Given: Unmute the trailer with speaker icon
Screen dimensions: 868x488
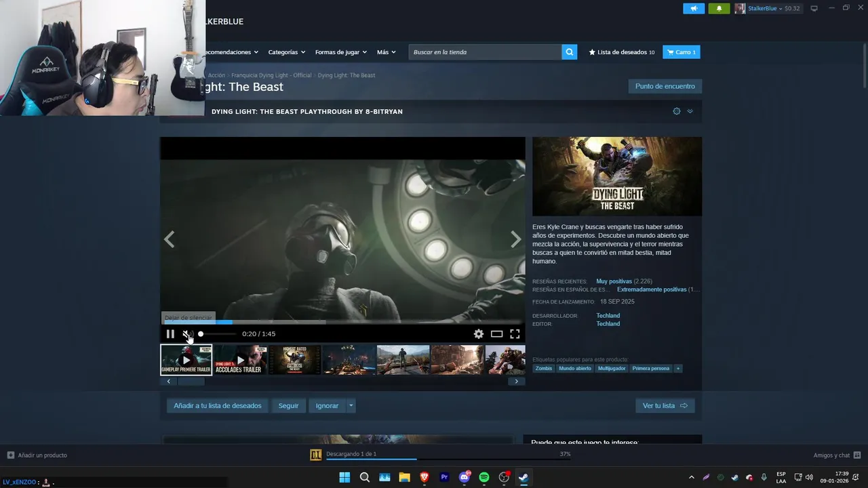Looking at the screenshot, I should tap(186, 333).
